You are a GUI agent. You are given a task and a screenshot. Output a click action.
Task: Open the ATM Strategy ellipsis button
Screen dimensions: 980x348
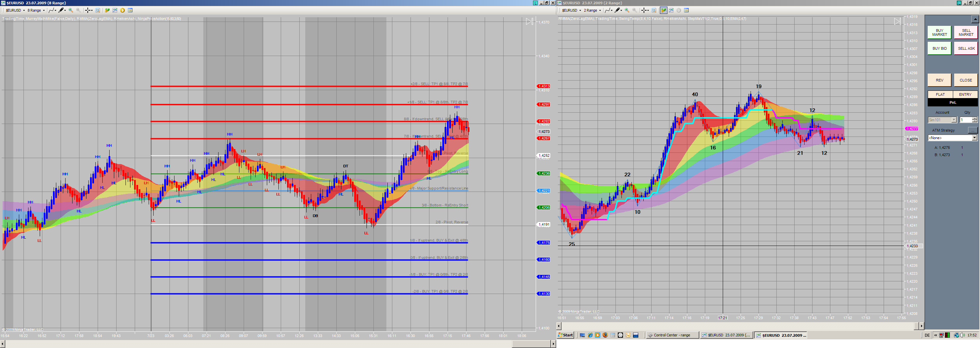[972, 130]
